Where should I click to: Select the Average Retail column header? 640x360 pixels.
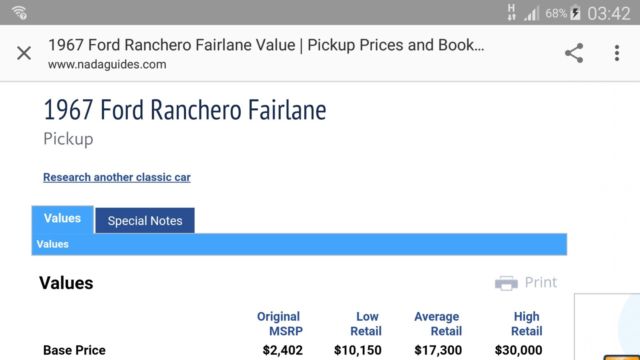(438, 324)
